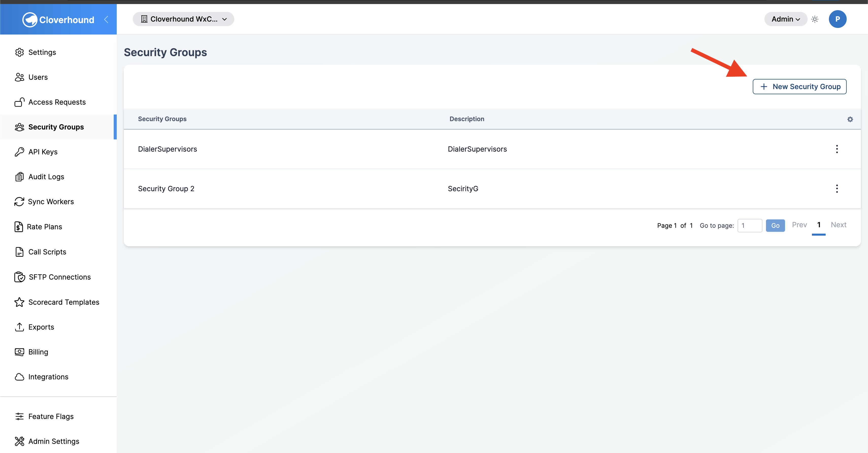Click the Security Groups sidebar icon

(20, 127)
